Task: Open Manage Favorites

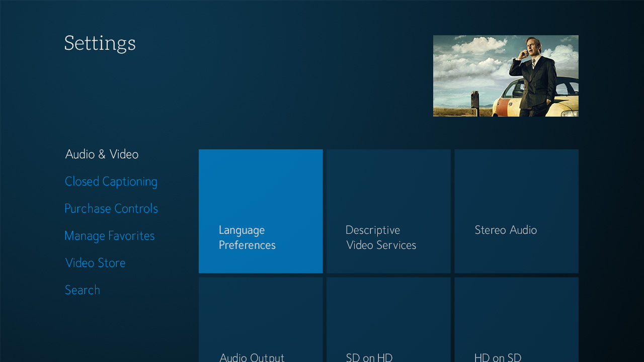Action: pos(110,236)
